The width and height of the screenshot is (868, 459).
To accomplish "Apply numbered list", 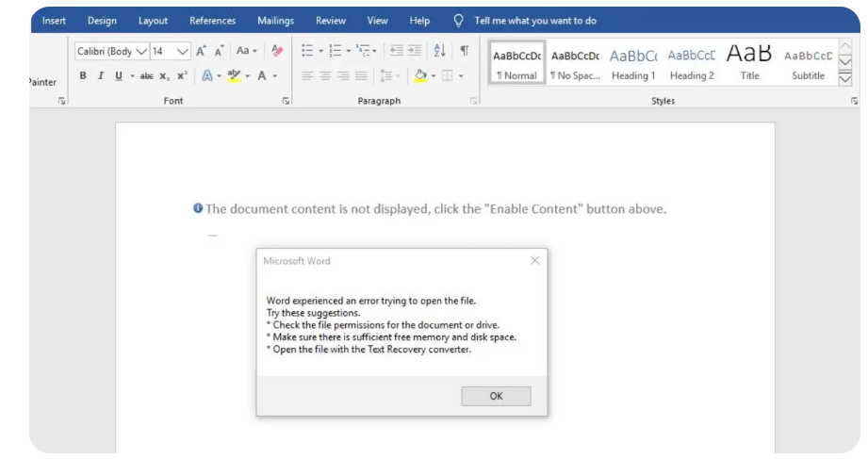I will [x=335, y=51].
